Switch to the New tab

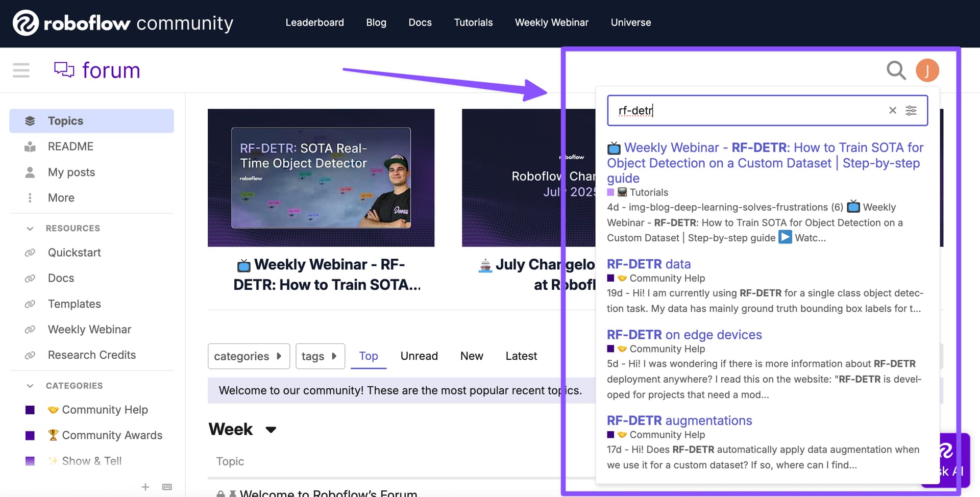click(x=472, y=356)
